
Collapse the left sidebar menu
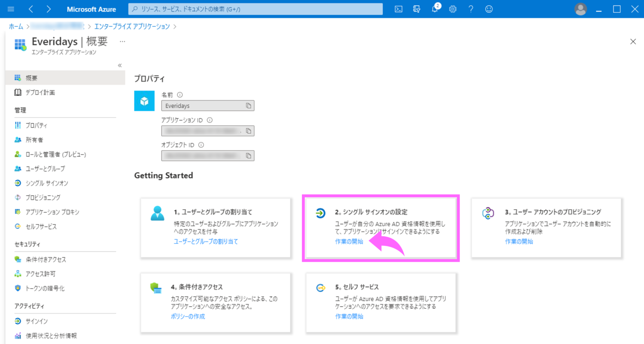[x=120, y=65]
